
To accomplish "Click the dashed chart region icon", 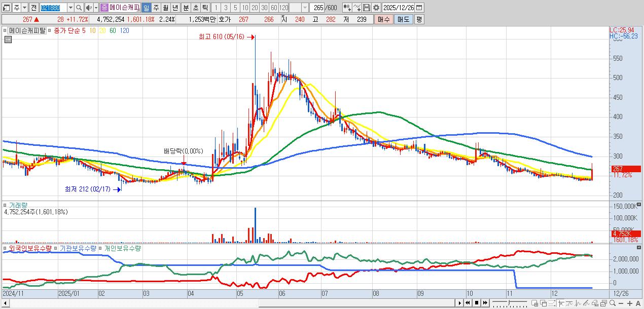I will click(552, 303).
